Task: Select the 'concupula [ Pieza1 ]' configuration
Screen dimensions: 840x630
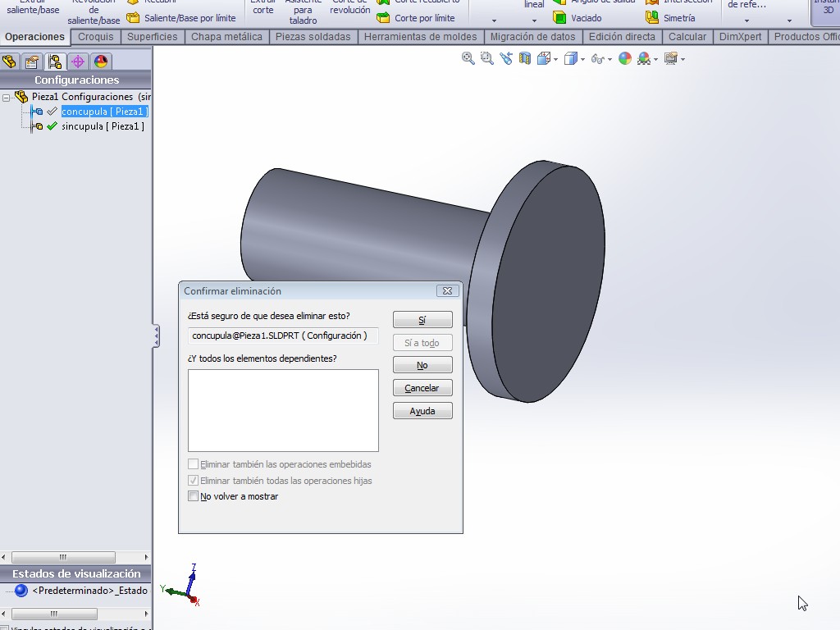Action: point(104,112)
